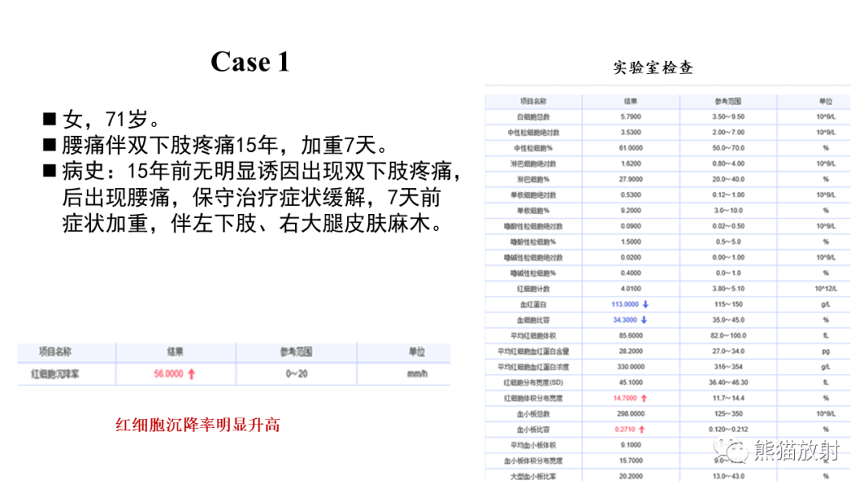Viewport: 868px width, 489px height.
Task: Click the line starting "病史：15年前无明显诱因"
Action: (261, 171)
